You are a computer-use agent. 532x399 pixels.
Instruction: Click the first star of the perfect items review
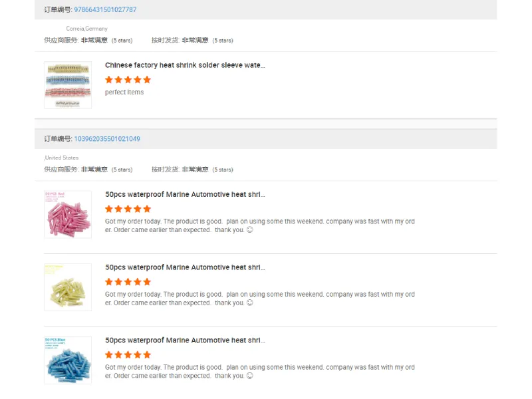click(109, 79)
